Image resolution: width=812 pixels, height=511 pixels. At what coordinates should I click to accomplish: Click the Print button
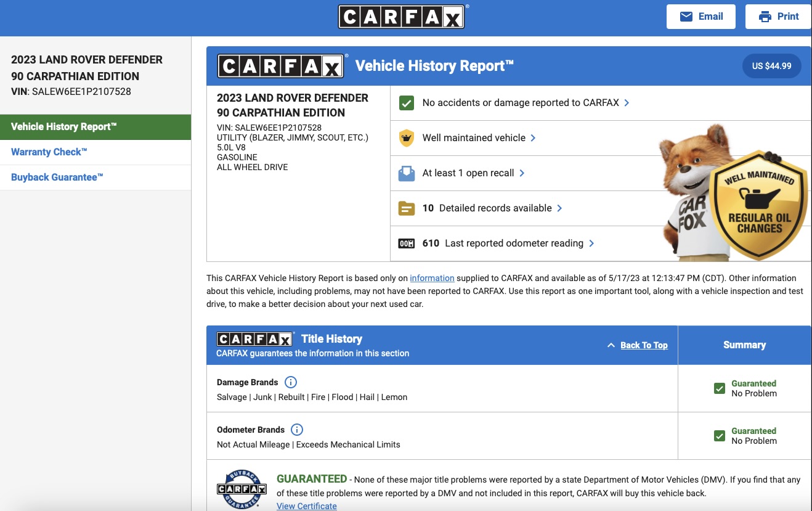click(779, 17)
